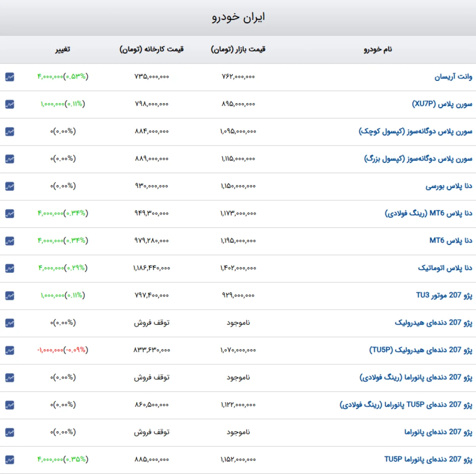Click the chart icon for دنا پلاس MT6
This screenshot has height=474, width=476.
10,240
